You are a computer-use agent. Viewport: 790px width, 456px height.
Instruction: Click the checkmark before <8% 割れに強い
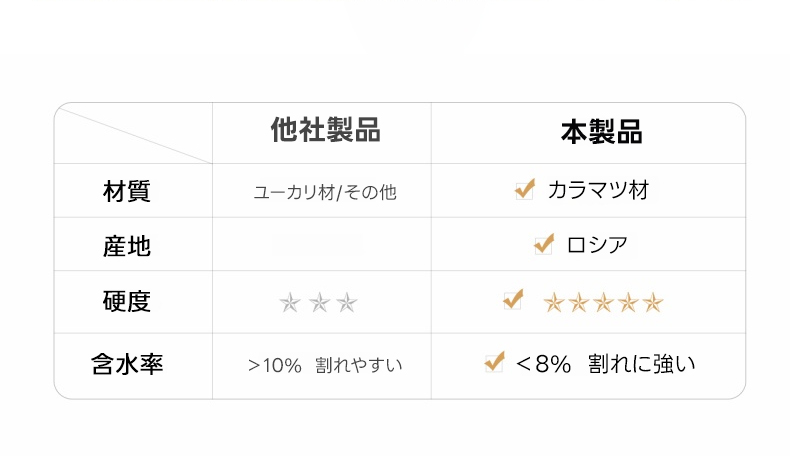(x=494, y=363)
